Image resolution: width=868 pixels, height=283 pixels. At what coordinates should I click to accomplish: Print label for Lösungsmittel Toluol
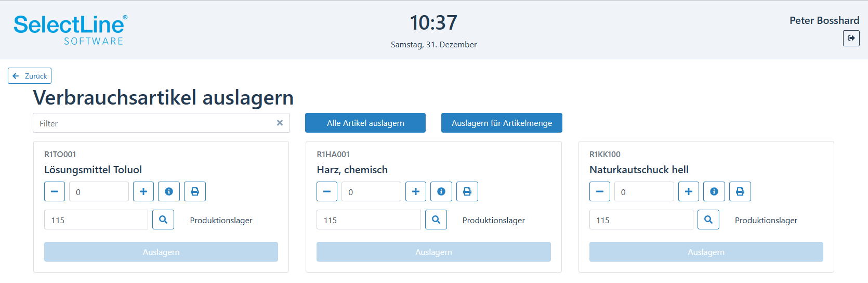195,191
